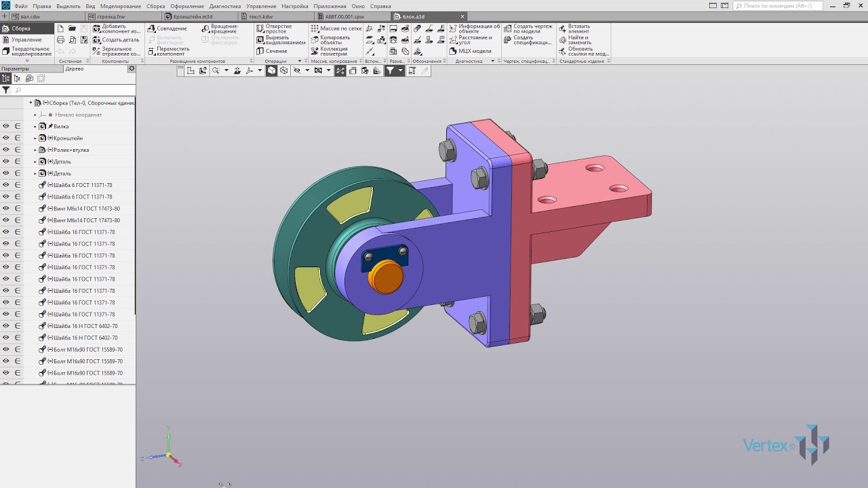Collapse the Сборка root node
Viewport: 868px width, 488px height.
click(31, 103)
